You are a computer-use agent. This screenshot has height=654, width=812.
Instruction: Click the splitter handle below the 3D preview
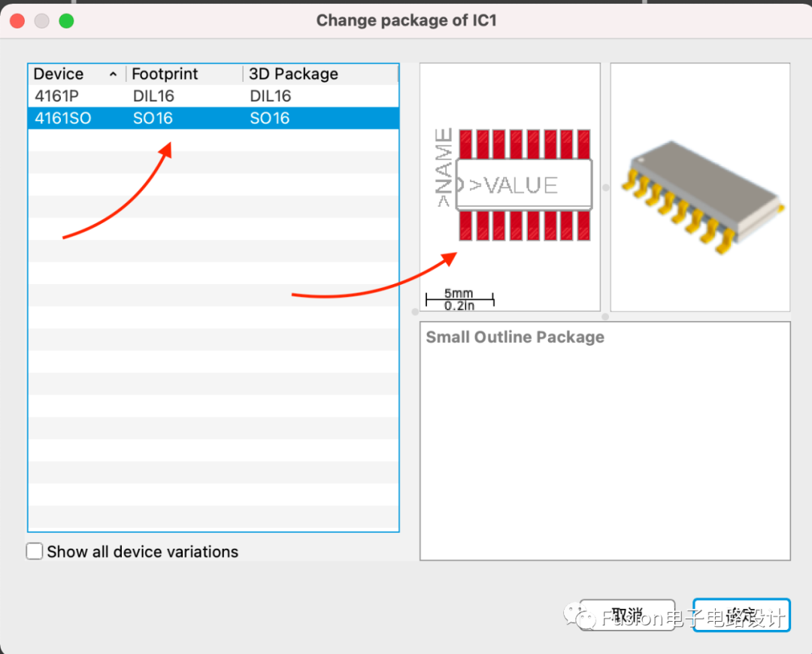pyautogui.click(x=604, y=316)
